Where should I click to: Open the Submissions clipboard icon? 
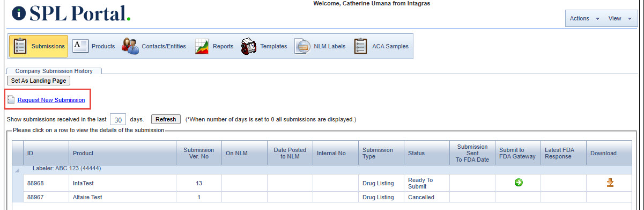[x=20, y=46]
